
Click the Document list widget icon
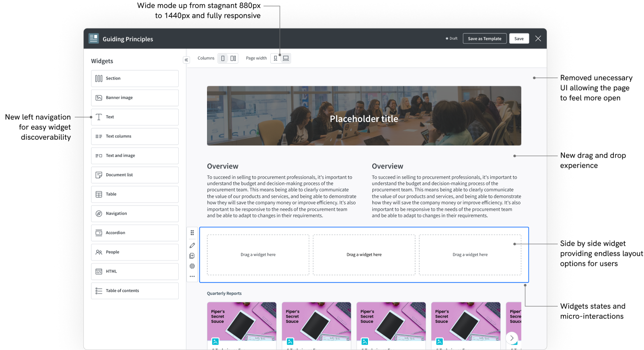point(99,175)
